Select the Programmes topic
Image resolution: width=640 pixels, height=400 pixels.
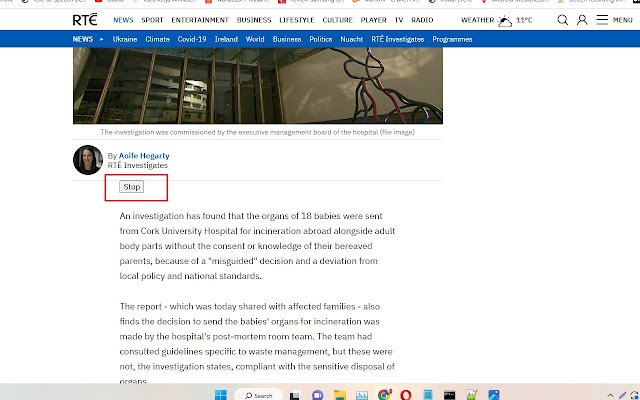[452, 39]
